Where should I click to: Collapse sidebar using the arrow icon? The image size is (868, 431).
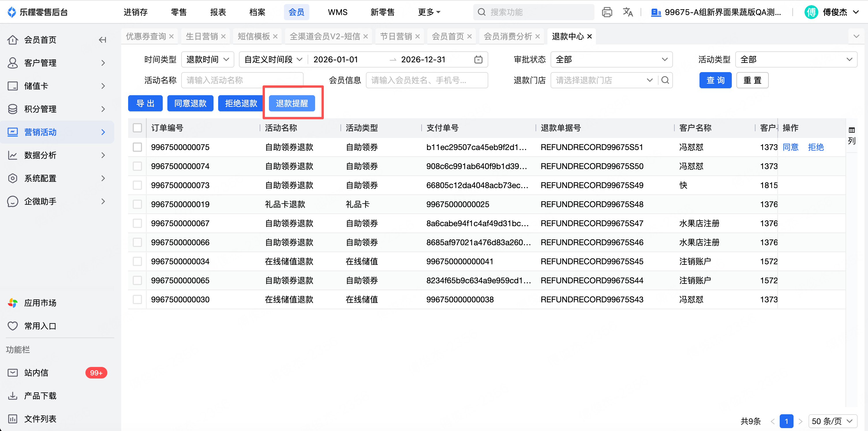click(x=102, y=40)
